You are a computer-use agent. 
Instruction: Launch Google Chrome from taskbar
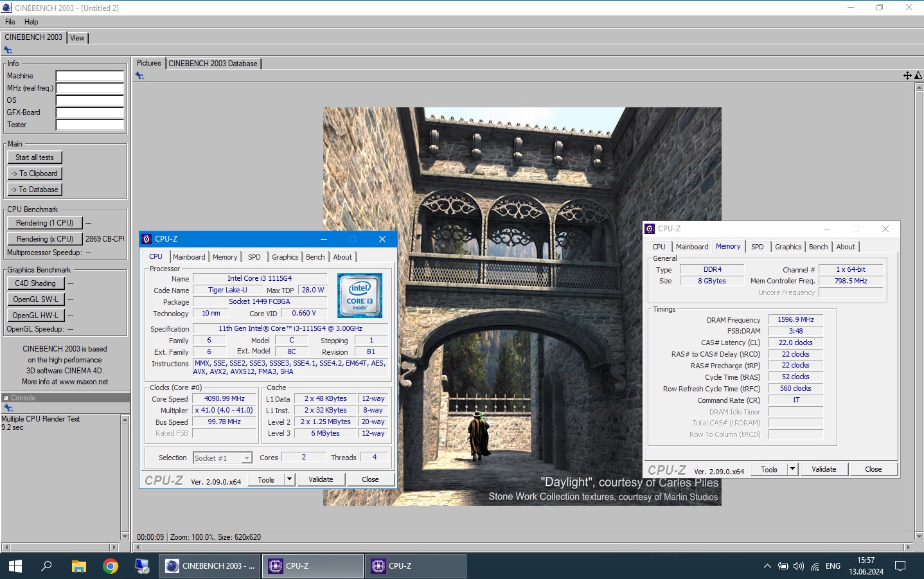[111, 566]
